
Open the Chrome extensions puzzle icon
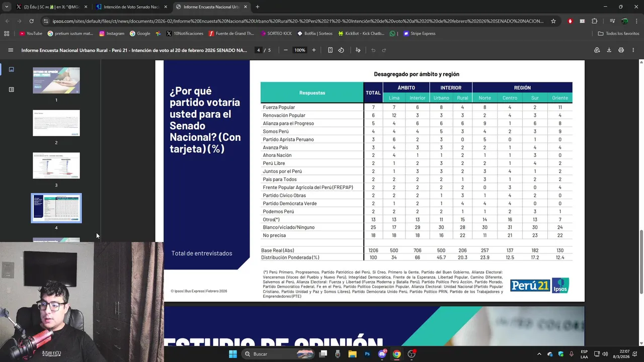coord(594,21)
